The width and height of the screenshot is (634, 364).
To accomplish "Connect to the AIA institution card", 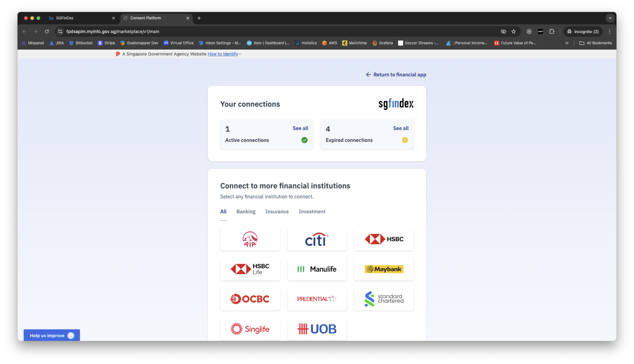I will click(x=250, y=239).
